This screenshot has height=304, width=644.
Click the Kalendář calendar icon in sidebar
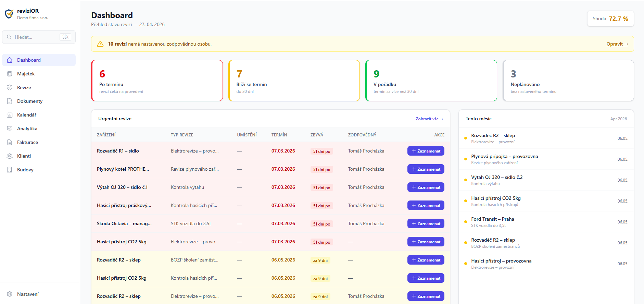pos(10,115)
